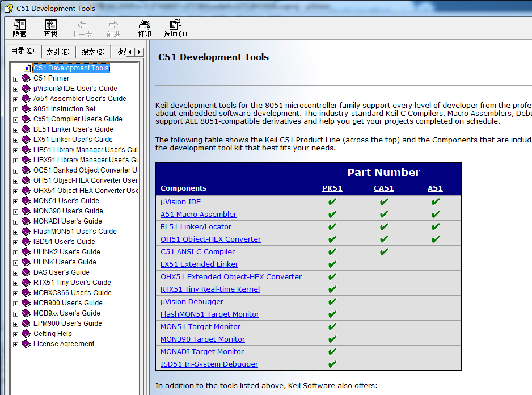
Task: Click the book icon for C51 Primer
Action: (26, 78)
